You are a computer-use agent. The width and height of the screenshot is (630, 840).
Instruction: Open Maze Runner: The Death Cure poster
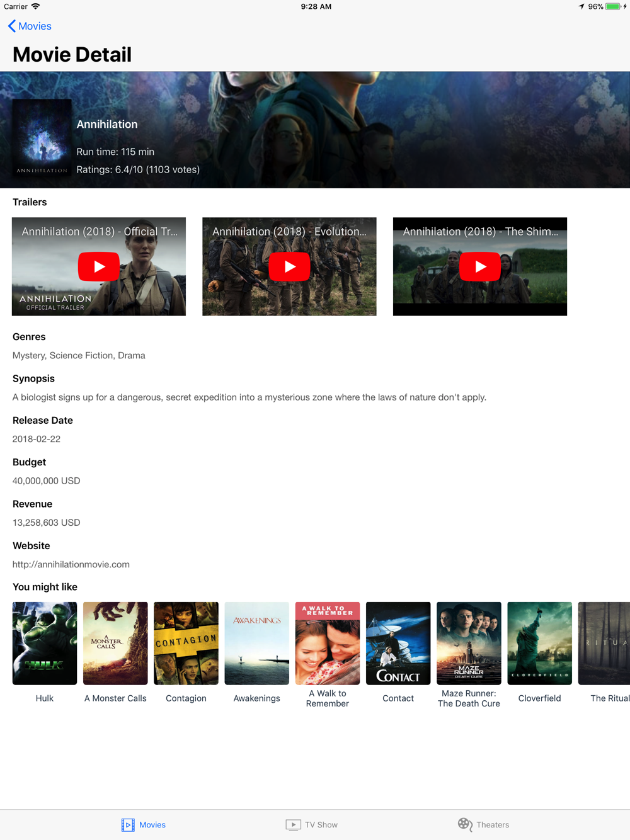click(469, 643)
